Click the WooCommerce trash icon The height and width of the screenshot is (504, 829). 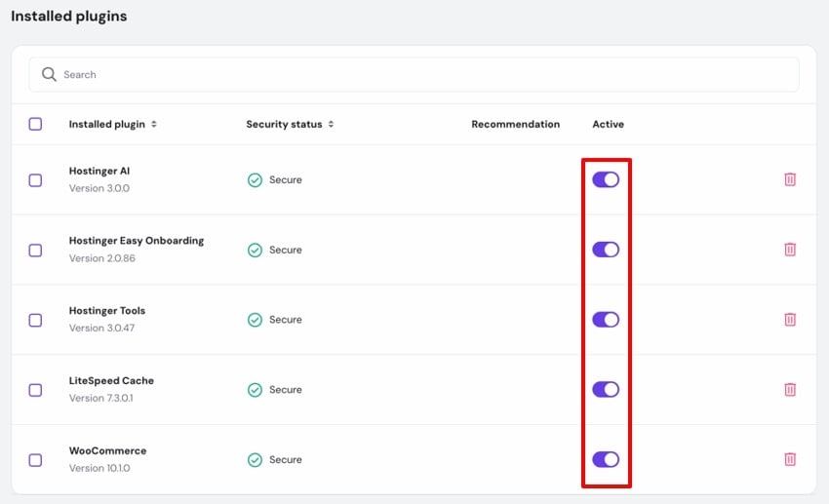pos(790,459)
